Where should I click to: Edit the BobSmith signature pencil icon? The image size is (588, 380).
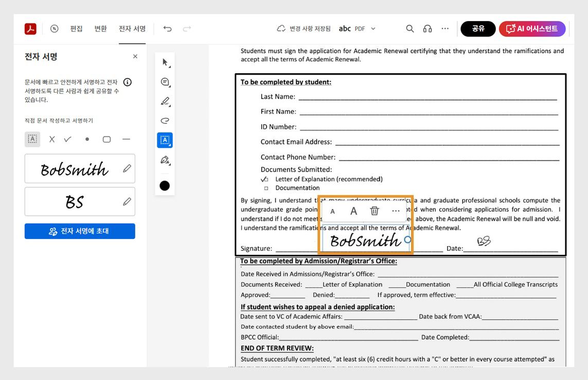coord(127,168)
